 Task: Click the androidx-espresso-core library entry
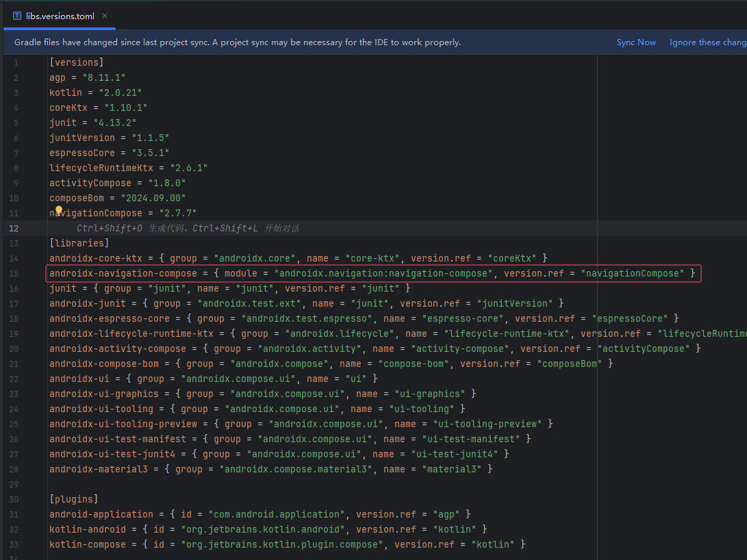(x=364, y=318)
